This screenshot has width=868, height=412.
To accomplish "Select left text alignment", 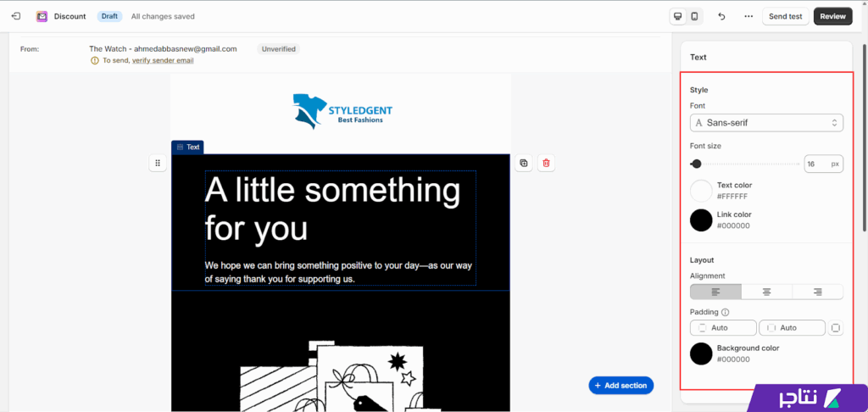I will tap(715, 292).
